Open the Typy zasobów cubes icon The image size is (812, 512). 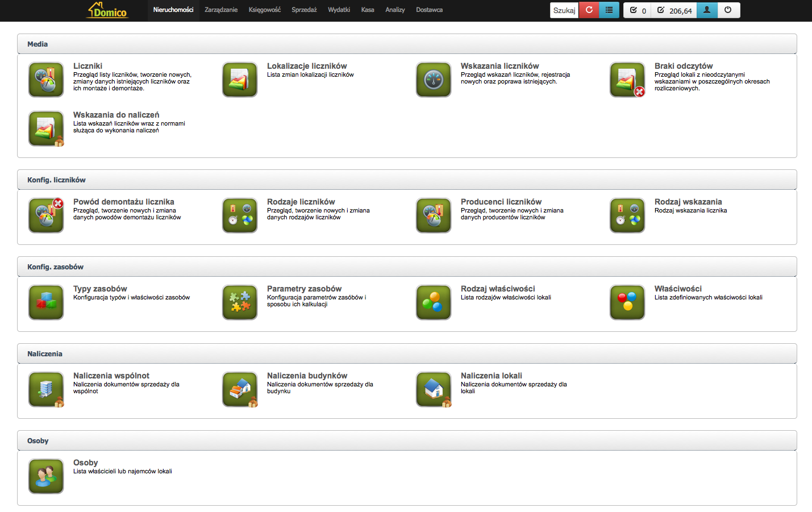pos(46,302)
